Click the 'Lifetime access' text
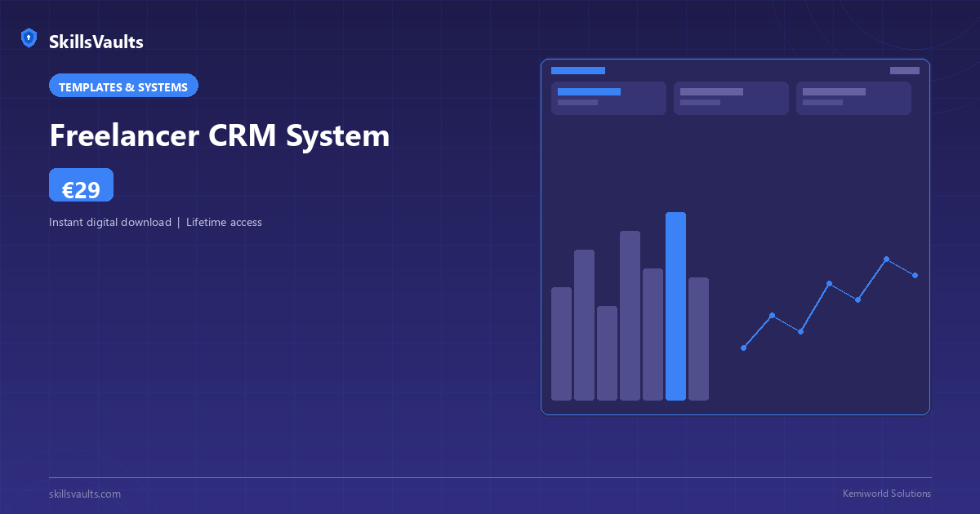The height and width of the screenshot is (514, 980). 224,222
